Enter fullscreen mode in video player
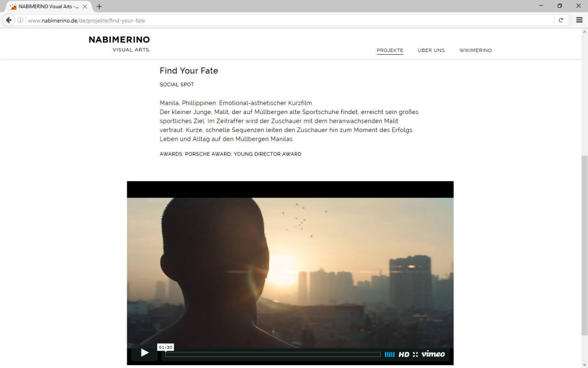Viewport: 588px width, 368px height. click(x=415, y=354)
